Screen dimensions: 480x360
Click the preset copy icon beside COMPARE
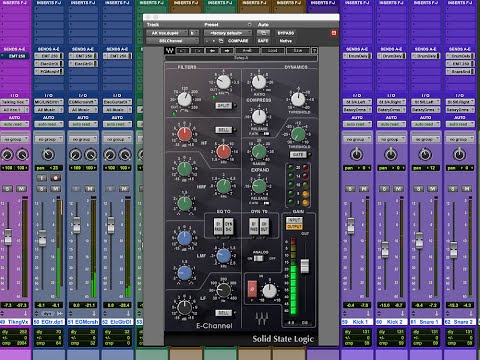[x=221, y=41]
